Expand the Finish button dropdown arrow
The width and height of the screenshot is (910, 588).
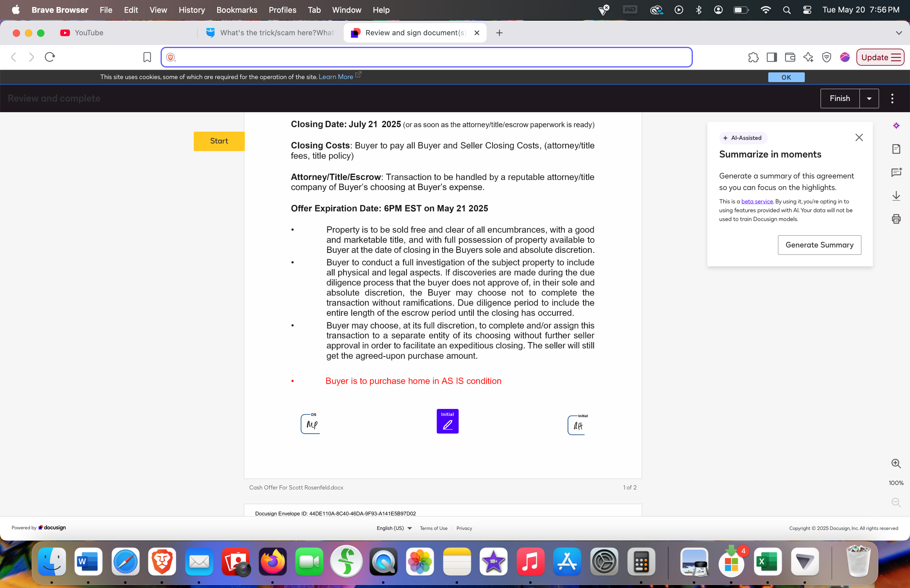pyautogui.click(x=869, y=99)
